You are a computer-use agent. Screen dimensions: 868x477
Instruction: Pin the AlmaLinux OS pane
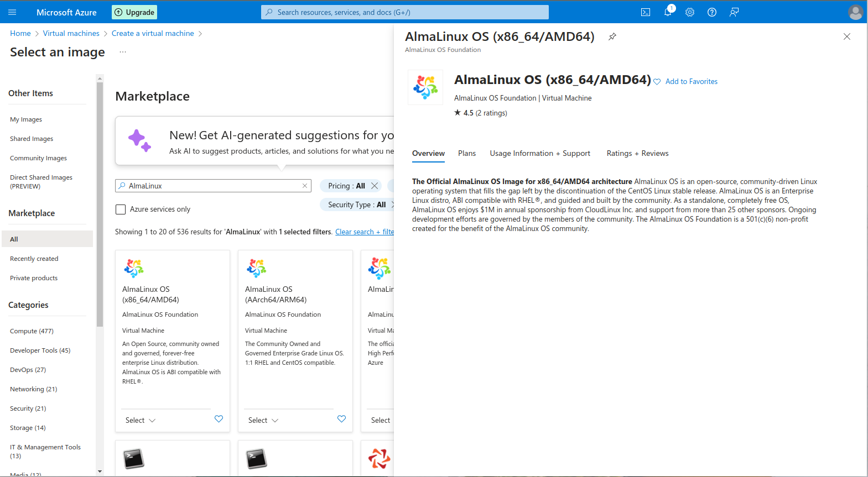612,36
